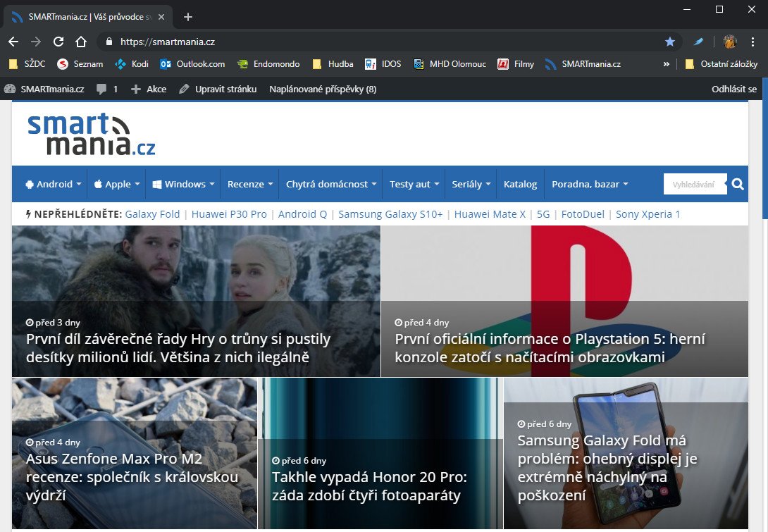
Task: Open the user profile avatar
Action: pos(730,42)
